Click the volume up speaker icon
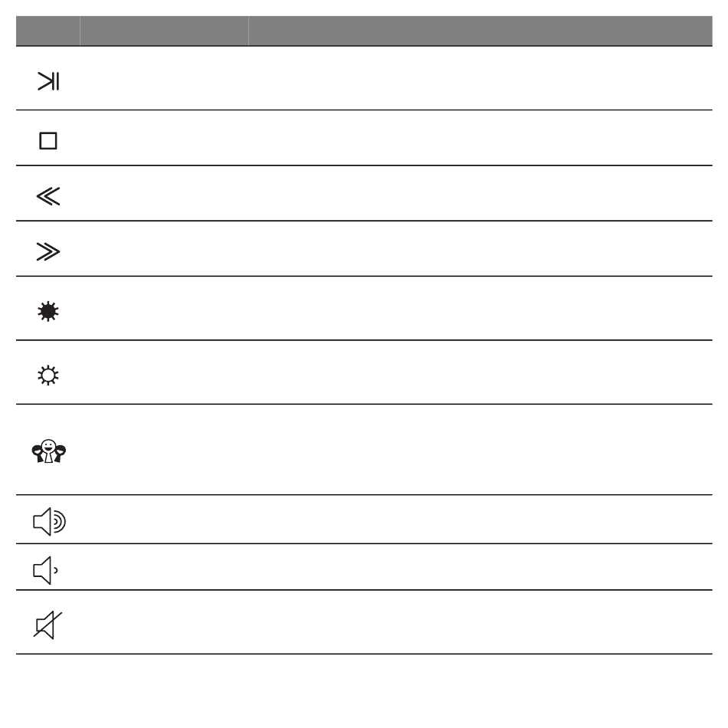Screen dimensions: 728x728 49,521
